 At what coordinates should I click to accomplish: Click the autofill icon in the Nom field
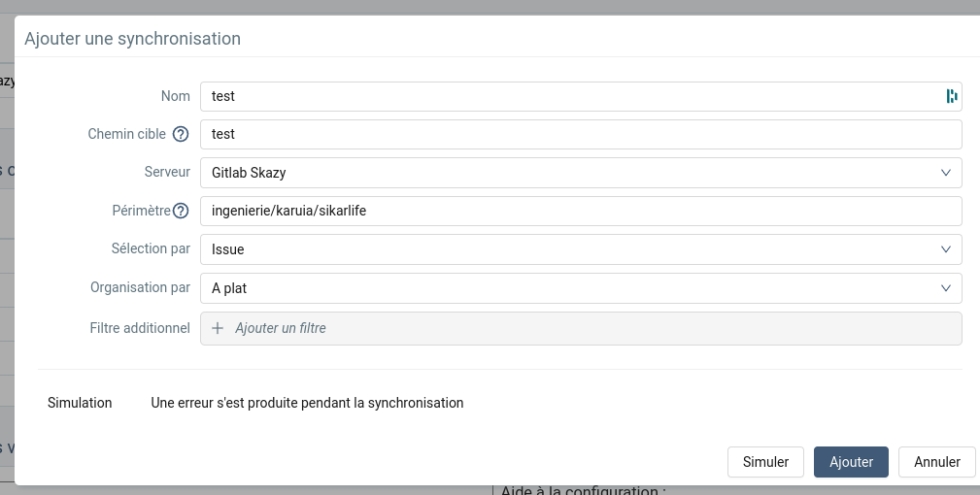[x=952, y=96]
